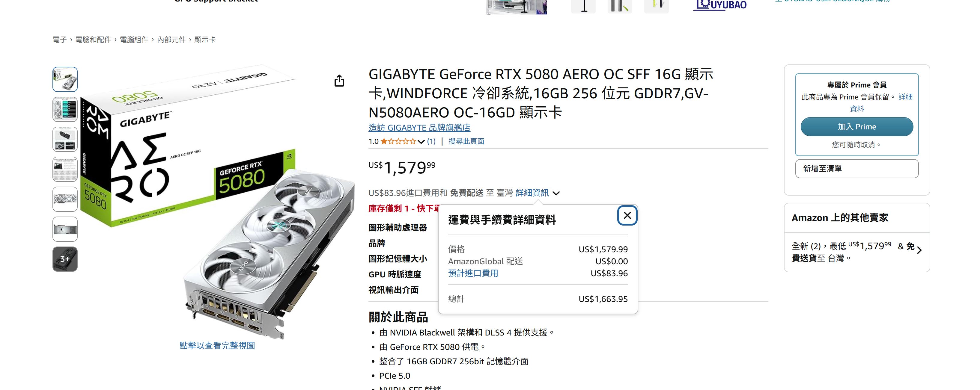
Task: Expand 詳細資訊 shipping details chevron
Action: point(556,193)
